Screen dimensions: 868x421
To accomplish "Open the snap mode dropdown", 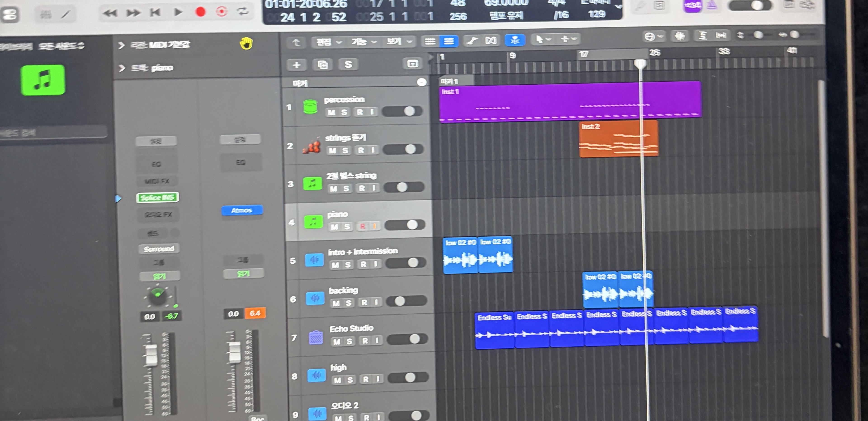I will (x=654, y=36).
